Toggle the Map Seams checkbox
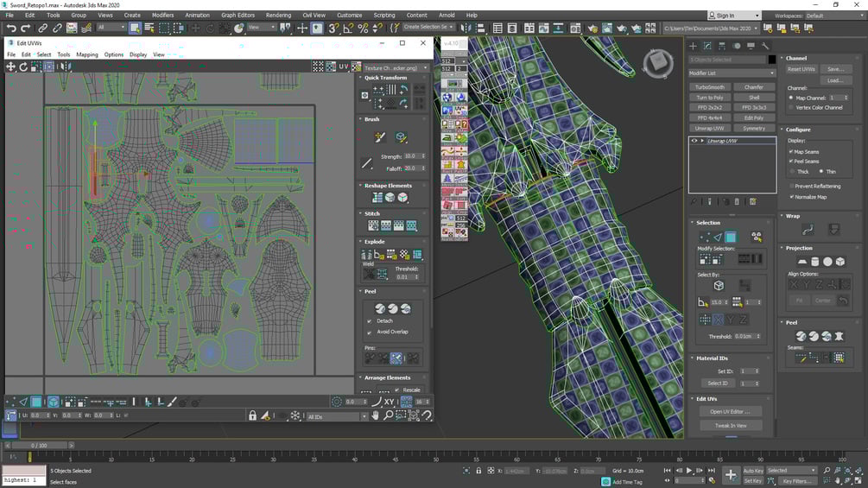 (x=791, y=152)
